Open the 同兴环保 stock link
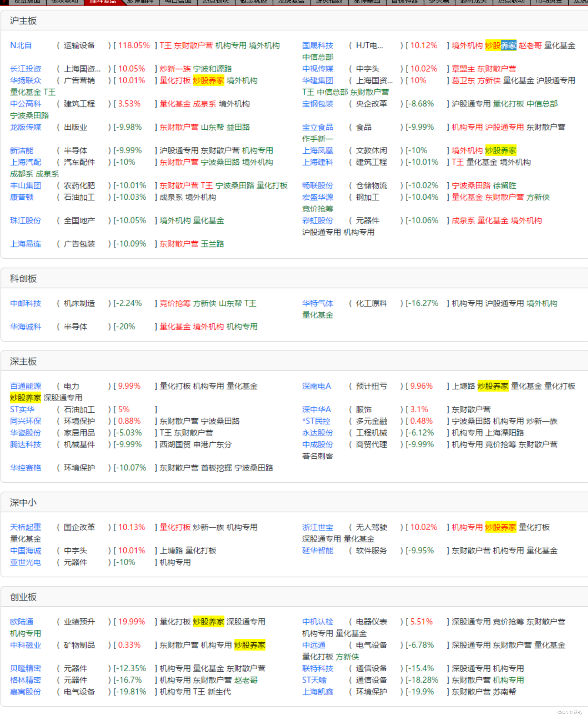This screenshot has height=718, width=588. tap(26, 421)
